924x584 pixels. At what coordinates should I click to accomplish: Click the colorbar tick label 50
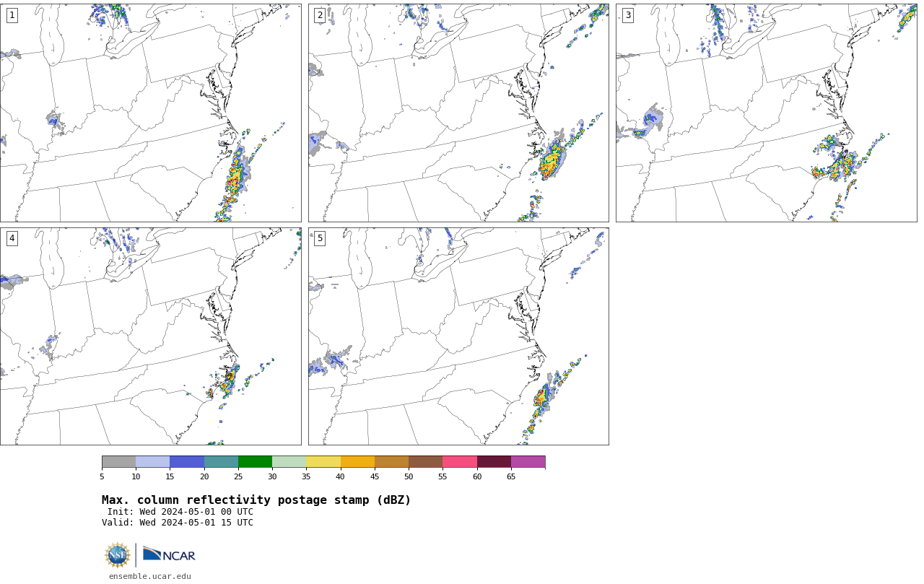click(409, 476)
